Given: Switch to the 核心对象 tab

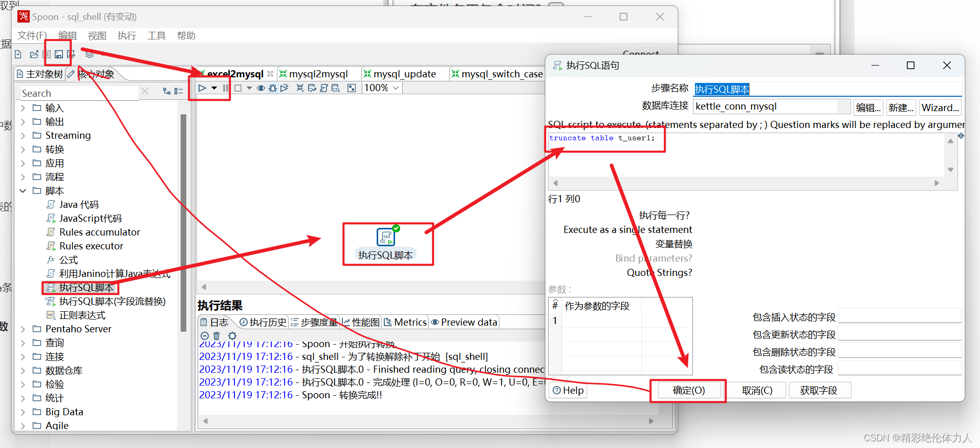Looking at the screenshot, I should coord(97,74).
